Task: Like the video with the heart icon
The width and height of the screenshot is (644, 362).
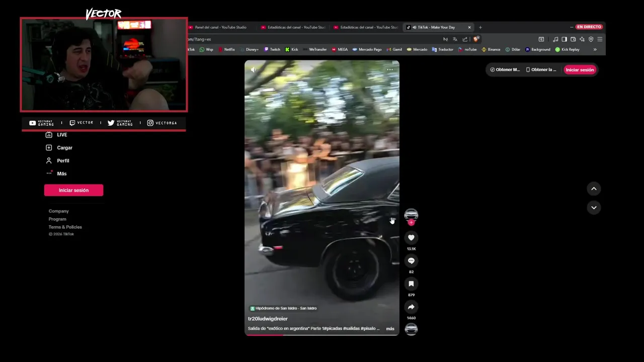Action: point(411,237)
